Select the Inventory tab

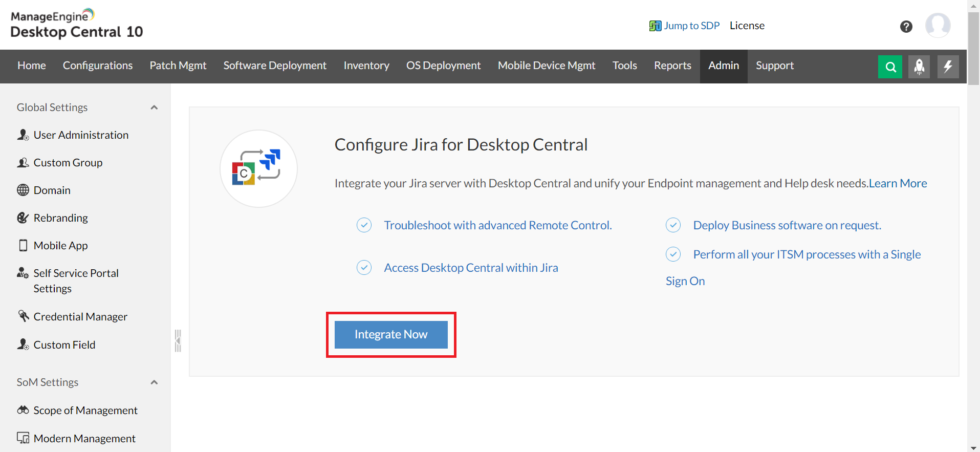pyautogui.click(x=366, y=66)
